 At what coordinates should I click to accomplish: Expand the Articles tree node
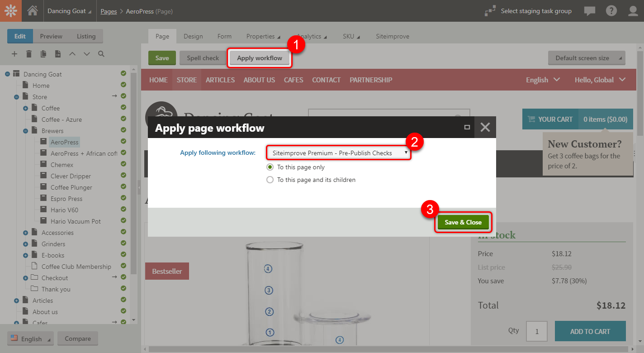[x=16, y=301]
